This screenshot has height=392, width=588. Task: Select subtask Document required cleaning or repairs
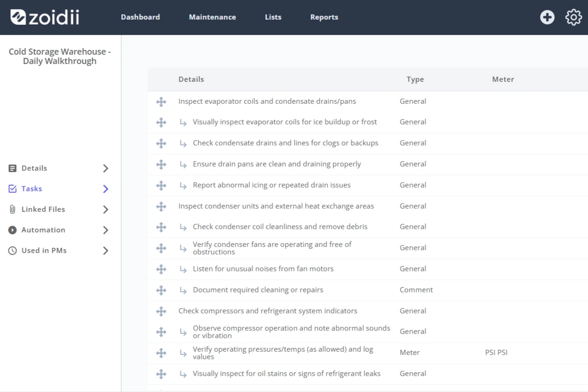[258, 290]
